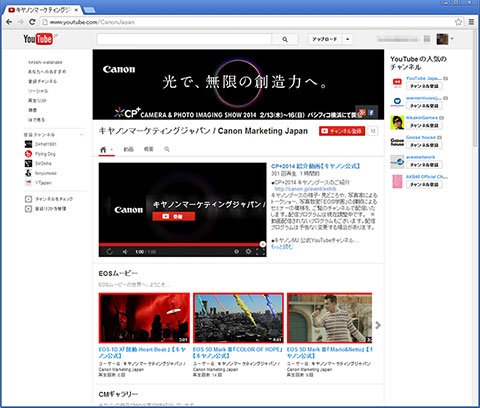Bookmark page with the star icon
The image size is (480, 408).
tap(459, 22)
